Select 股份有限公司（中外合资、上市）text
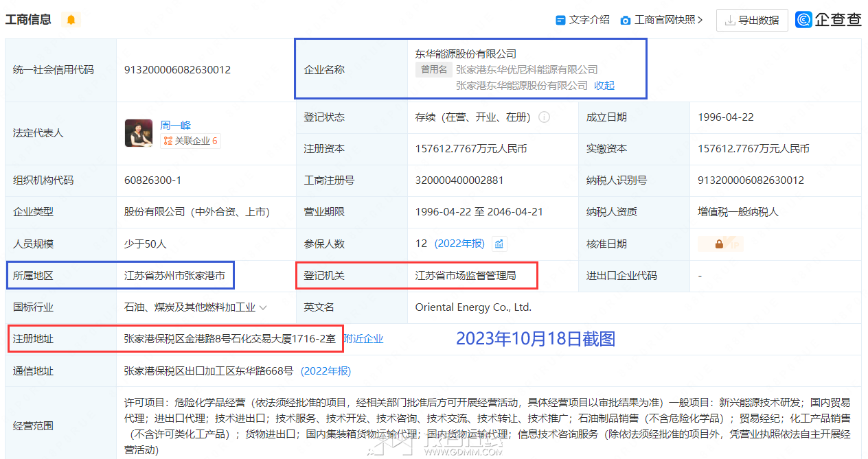The height and width of the screenshot is (459, 868). (x=197, y=212)
